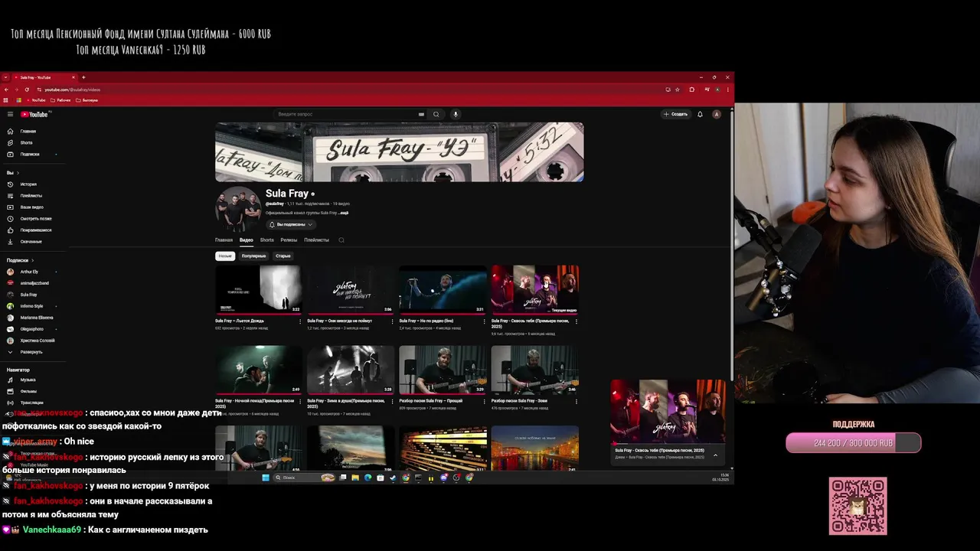
Task: Open Музыка in the Навигатор section
Action: pos(28,380)
